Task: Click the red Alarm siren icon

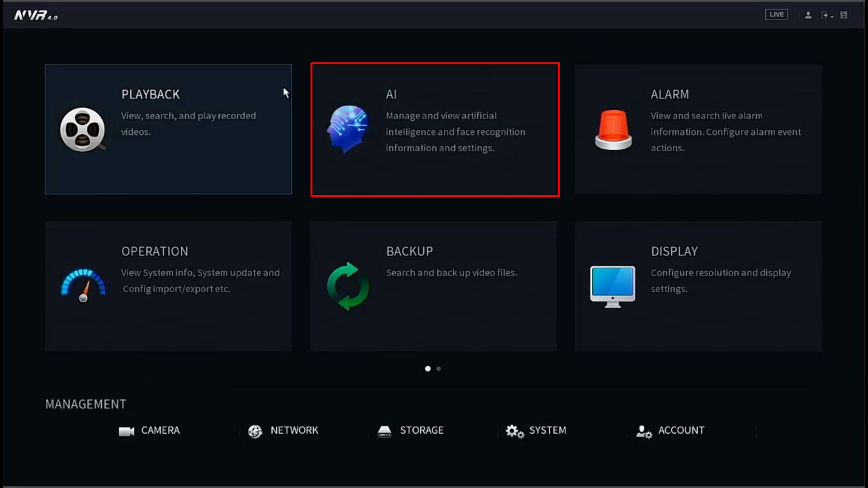Action: (x=613, y=130)
